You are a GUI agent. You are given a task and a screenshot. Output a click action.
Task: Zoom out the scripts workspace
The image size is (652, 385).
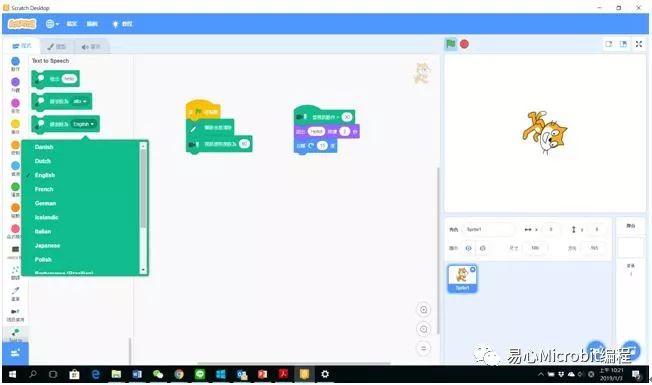click(424, 329)
